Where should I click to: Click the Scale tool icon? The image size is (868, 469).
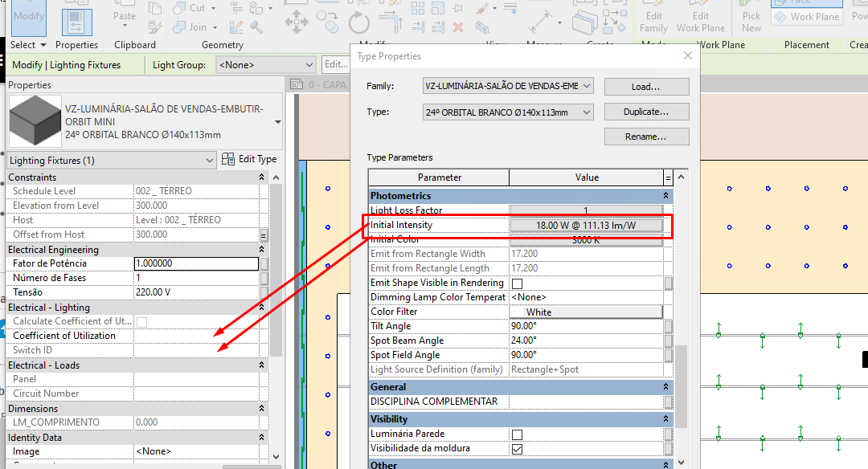[x=438, y=8]
